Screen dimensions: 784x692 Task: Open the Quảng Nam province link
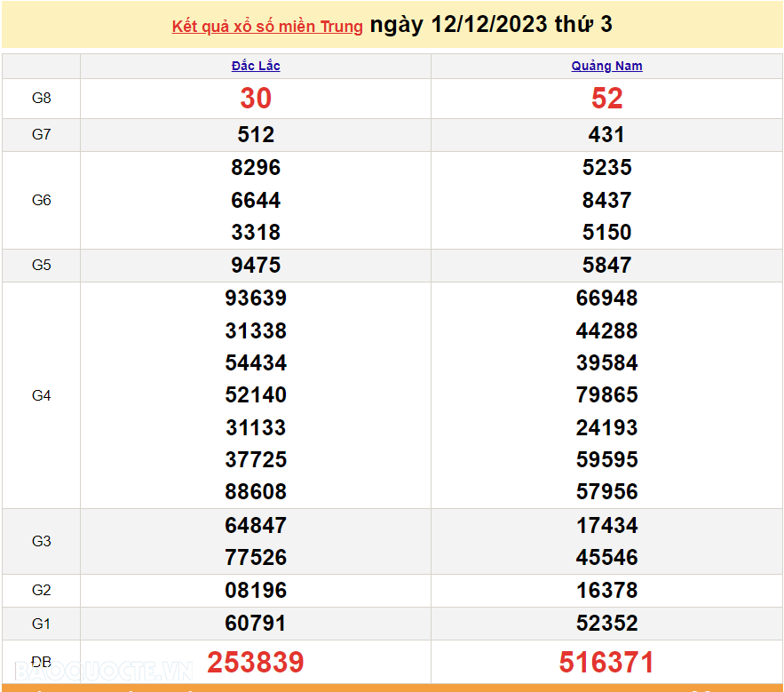click(x=606, y=66)
